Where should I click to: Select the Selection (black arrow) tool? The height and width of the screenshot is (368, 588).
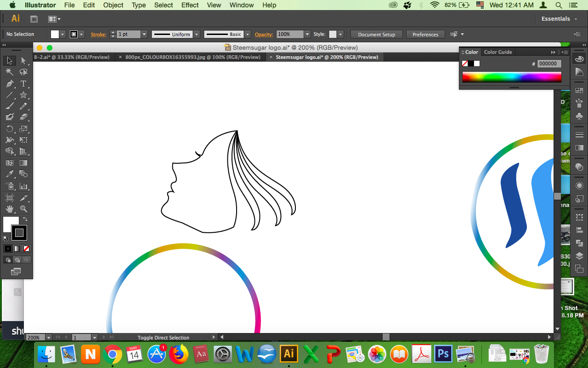10,61
